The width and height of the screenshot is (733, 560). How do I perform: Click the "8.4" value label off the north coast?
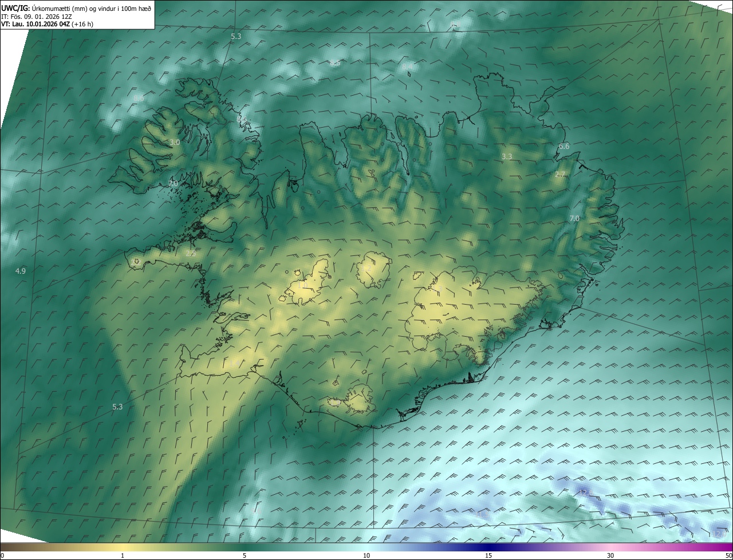point(407,67)
